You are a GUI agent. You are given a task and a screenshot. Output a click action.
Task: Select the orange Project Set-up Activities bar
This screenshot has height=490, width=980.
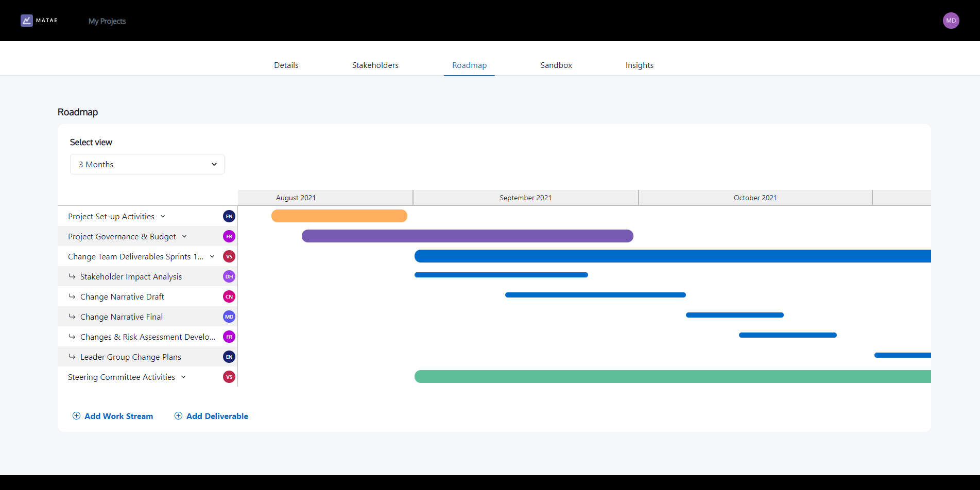(338, 216)
